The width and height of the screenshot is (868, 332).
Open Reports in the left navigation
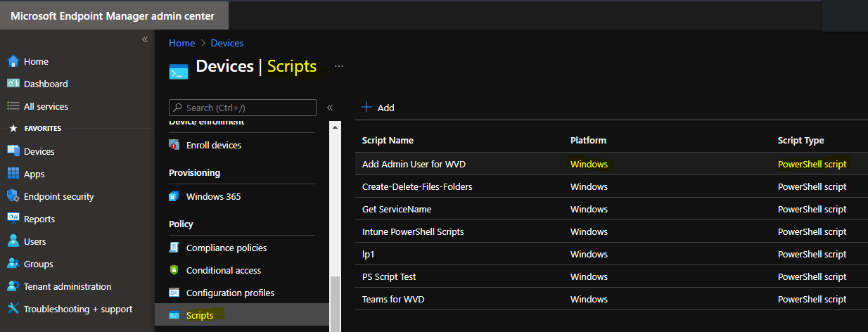pos(39,219)
